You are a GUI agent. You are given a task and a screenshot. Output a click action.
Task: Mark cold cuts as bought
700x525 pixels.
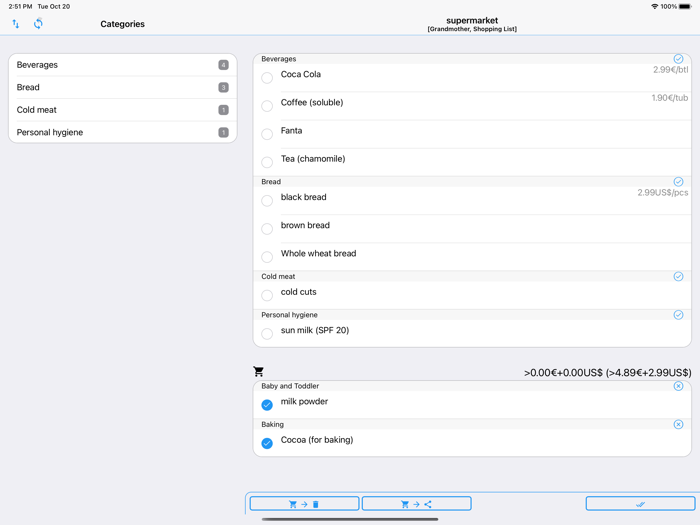(267, 295)
